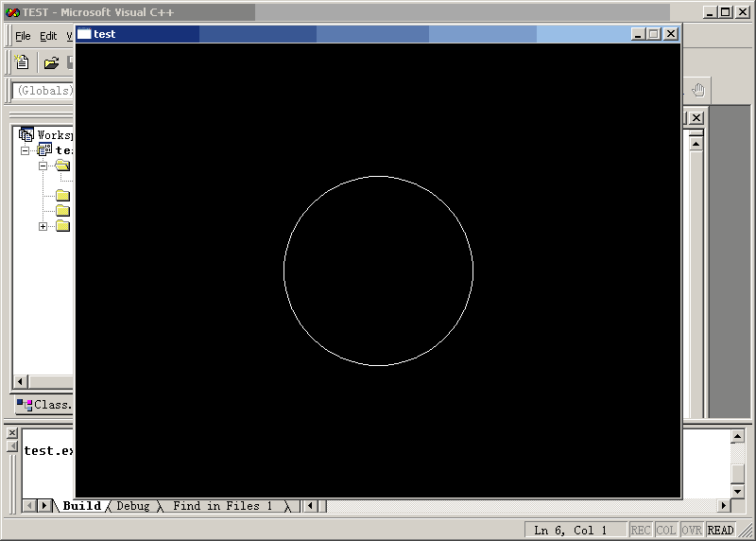Toggle the OVR indicator in status bar
The height and width of the screenshot is (541, 756).
(x=692, y=531)
